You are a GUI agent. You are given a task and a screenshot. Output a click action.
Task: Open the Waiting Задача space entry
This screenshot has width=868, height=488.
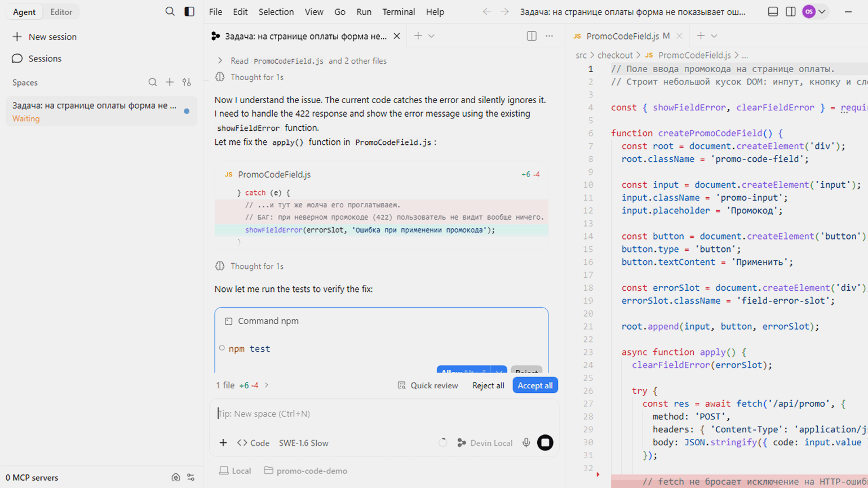tap(101, 112)
